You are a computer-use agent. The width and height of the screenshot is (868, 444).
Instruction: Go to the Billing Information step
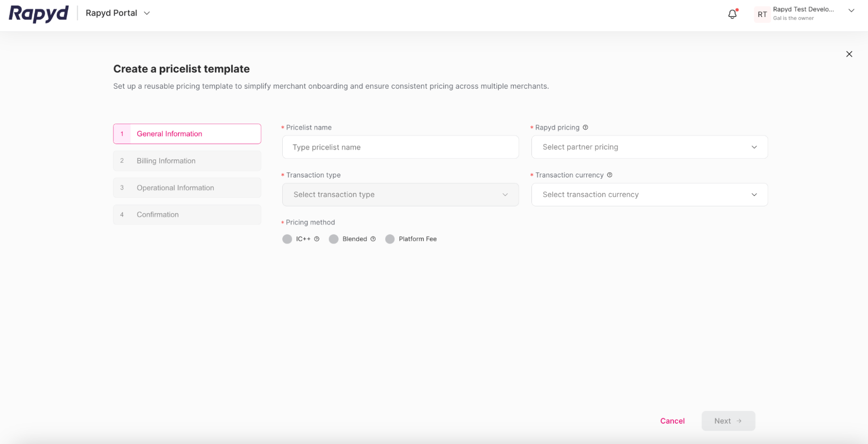point(187,161)
